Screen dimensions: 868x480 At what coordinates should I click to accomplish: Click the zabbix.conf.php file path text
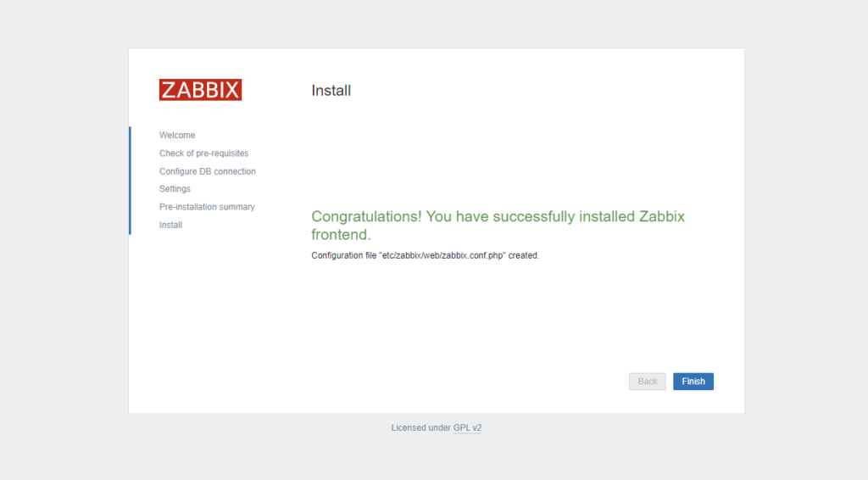[442, 256]
